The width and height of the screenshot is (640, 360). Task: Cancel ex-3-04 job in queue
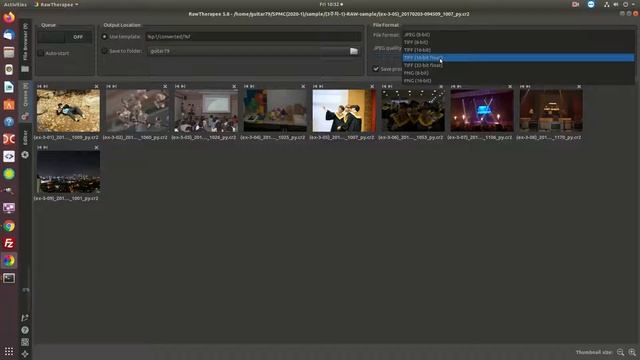click(303, 87)
